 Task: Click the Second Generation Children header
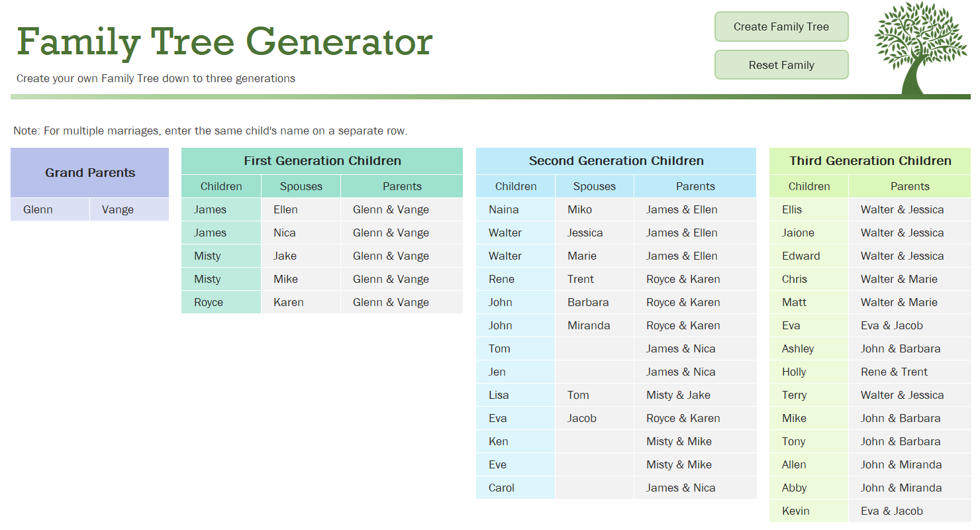(616, 161)
